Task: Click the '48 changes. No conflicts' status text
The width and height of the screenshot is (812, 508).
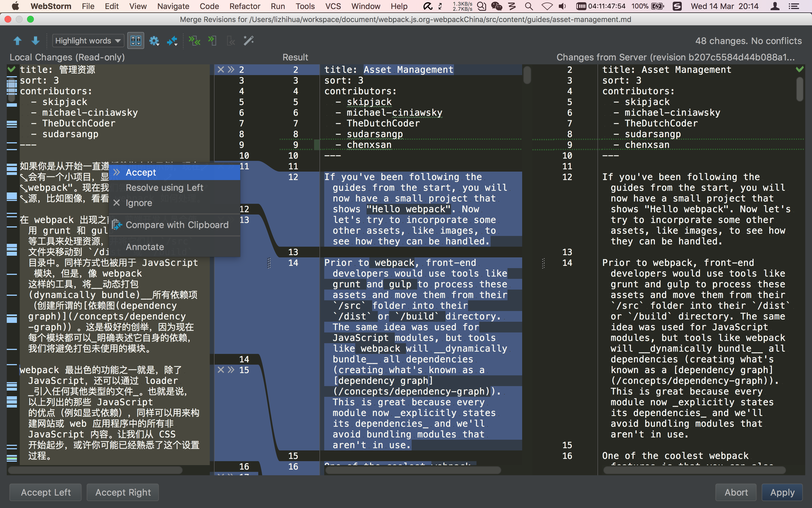Action: [x=748, y=41]
